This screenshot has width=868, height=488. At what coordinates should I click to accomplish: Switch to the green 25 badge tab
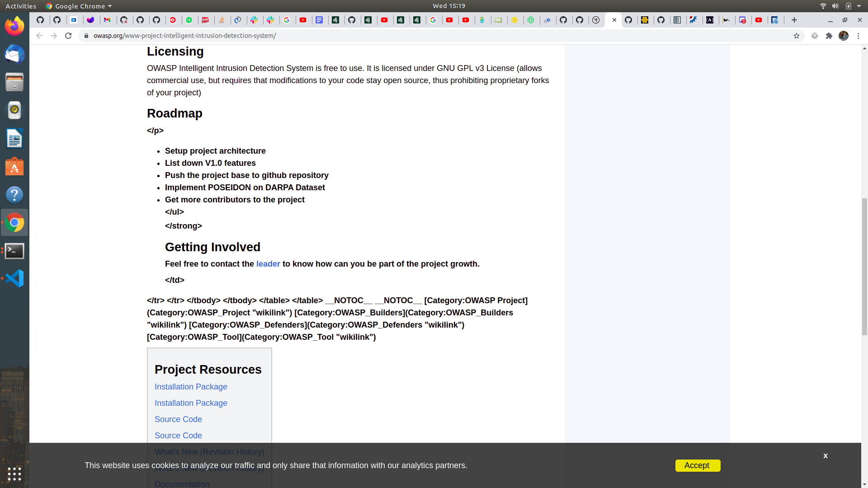coord(189,20)
